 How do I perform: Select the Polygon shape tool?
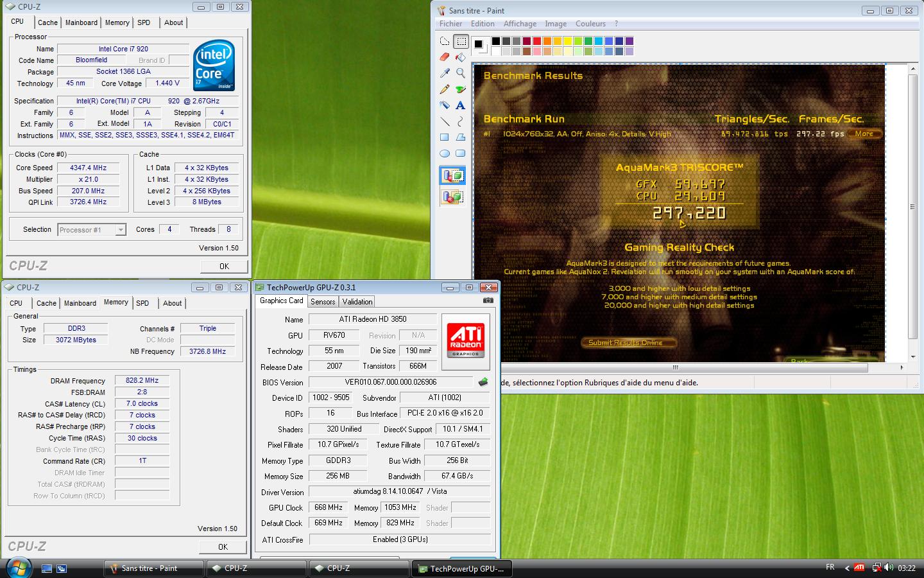click(x=461, y=137)
